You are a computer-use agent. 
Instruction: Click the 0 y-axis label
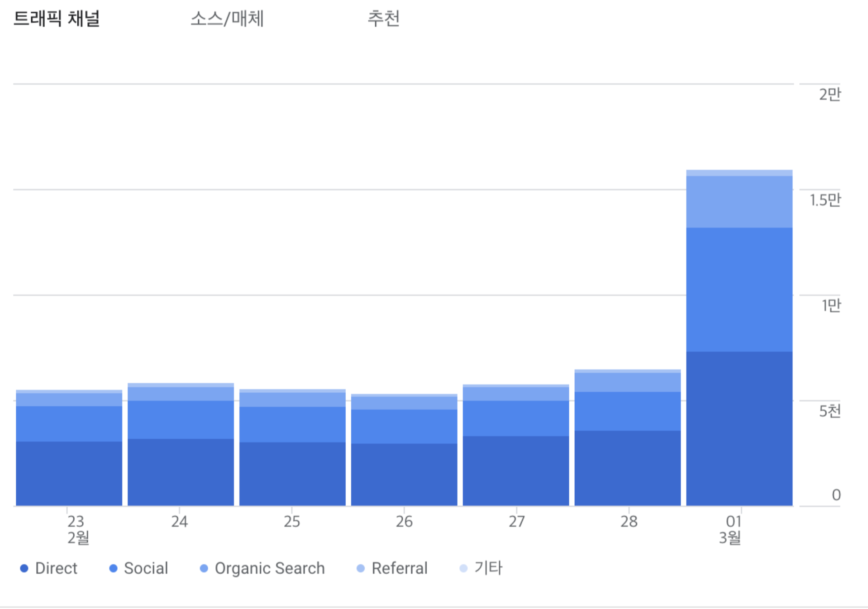pos(836,495)
